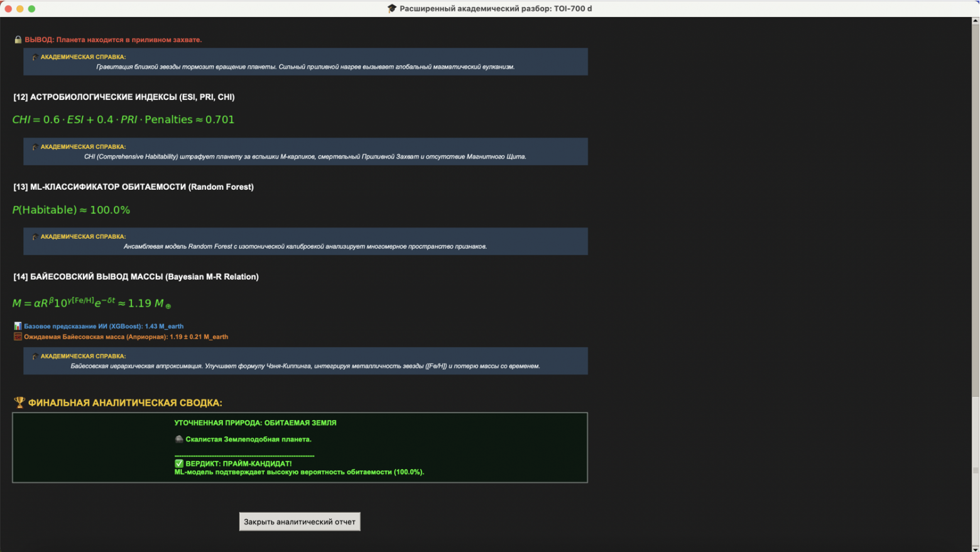Click the note text about Байесовская иерархическая аппроксимация
Image resolution: width=980 pixels, height=552 pixels.
(305, 366)
